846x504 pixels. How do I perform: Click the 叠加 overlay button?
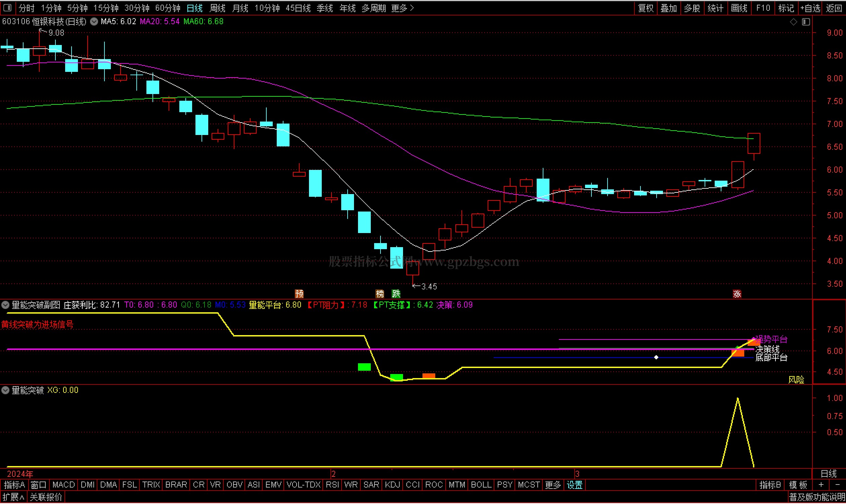669,8
